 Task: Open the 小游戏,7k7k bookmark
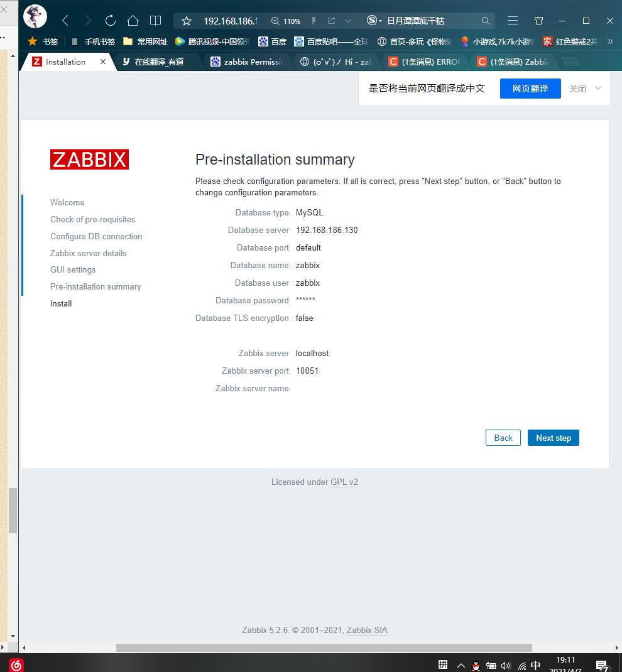pyautogui.click(x=497, y=41)
